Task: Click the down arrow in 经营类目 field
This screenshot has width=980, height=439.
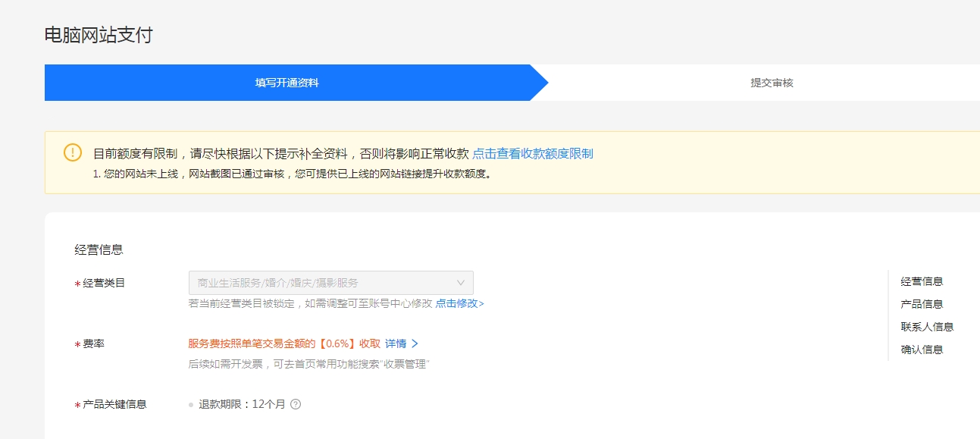Action: tap(460, 283)
